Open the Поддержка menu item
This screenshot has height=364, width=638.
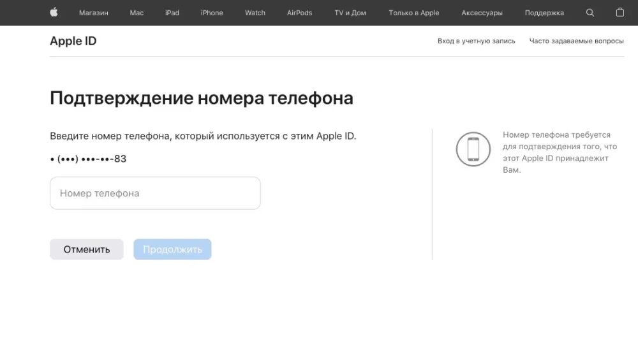(x=544, y=13)
